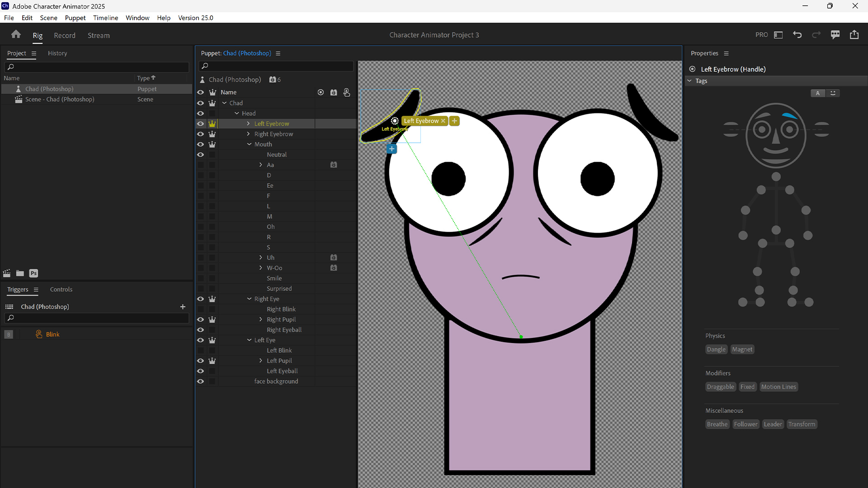The width and height of the screenshot is (868, 488).
Task: Switch to the Record workspace tab
Action: [x=65, y=35]
